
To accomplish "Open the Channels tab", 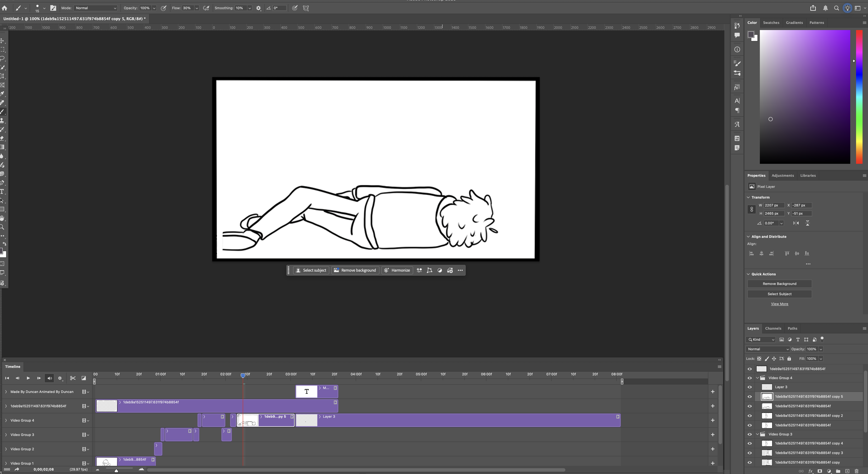I will click(773, 328).
